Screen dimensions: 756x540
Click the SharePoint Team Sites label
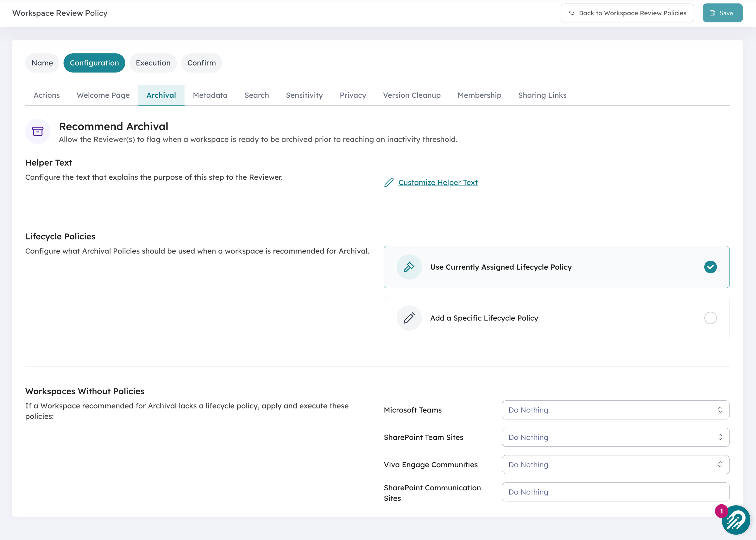(423, 437)
